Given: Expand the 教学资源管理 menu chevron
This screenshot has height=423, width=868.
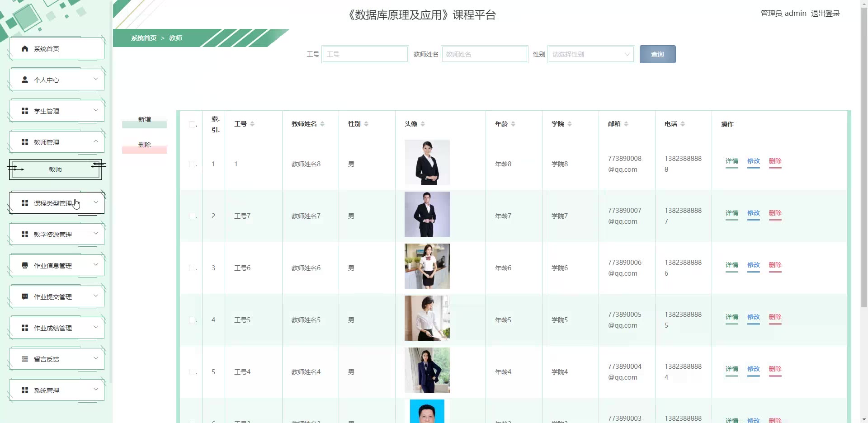Looking at the screenshot, I should coord(96,234).
